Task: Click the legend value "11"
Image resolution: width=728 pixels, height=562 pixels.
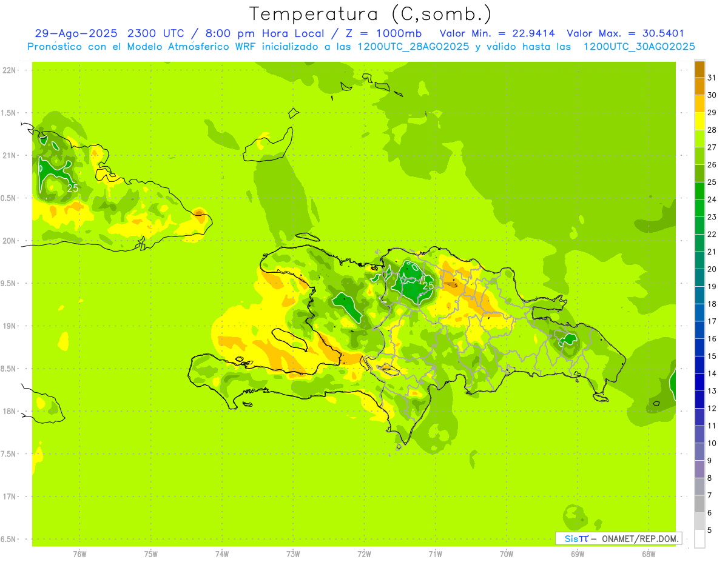Action: click(x=712, y=426)
